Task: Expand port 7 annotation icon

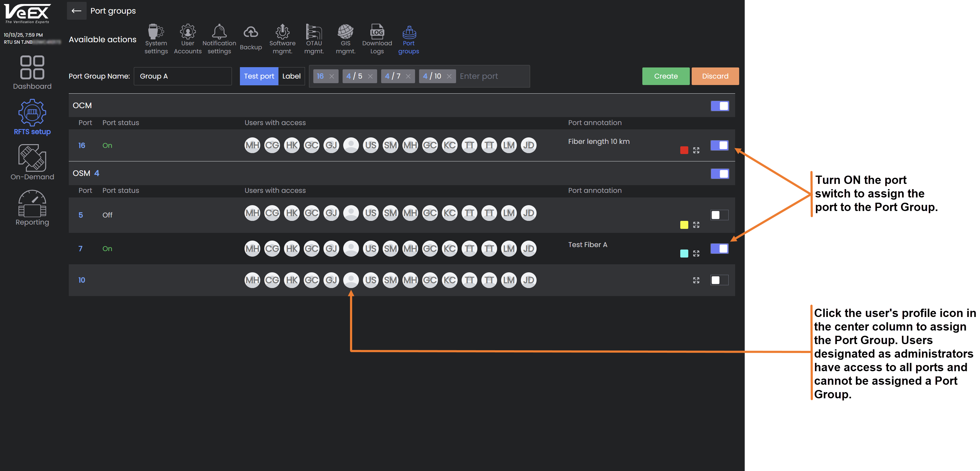Action: (696, 253)
